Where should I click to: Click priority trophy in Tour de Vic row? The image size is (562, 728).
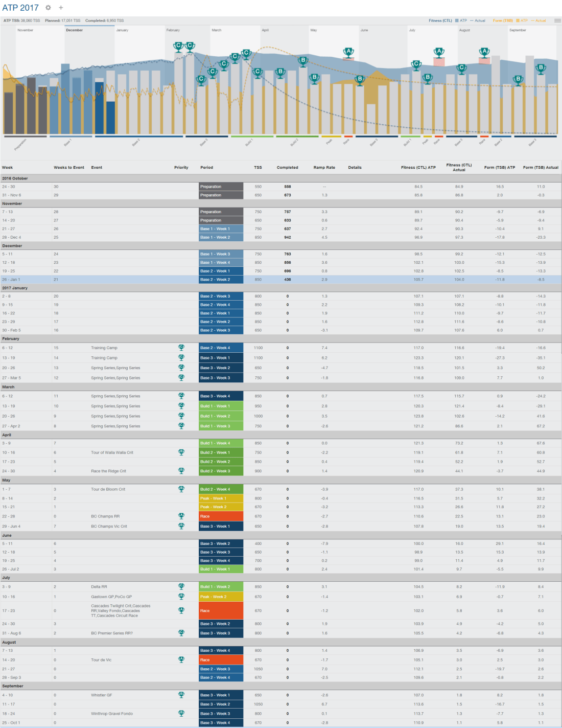coord(181,660)
